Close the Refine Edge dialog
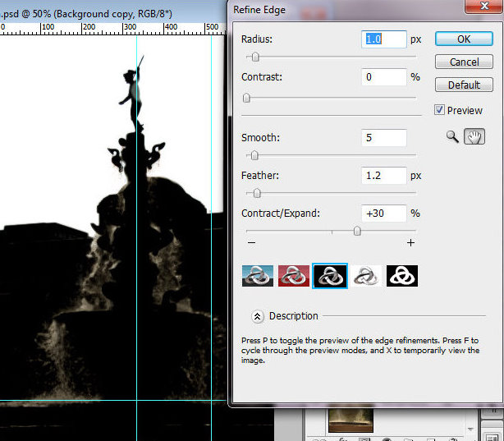 point(484,6)
